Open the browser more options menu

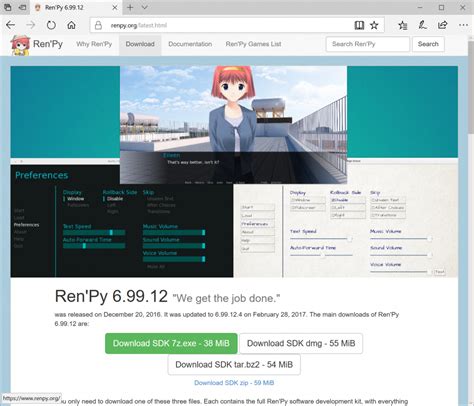pos(463,25)
